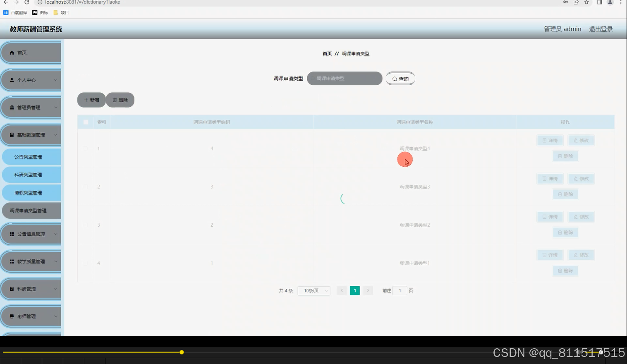
Task: Go to 首页 in the sidebar
Action: (x=31, y=53)
